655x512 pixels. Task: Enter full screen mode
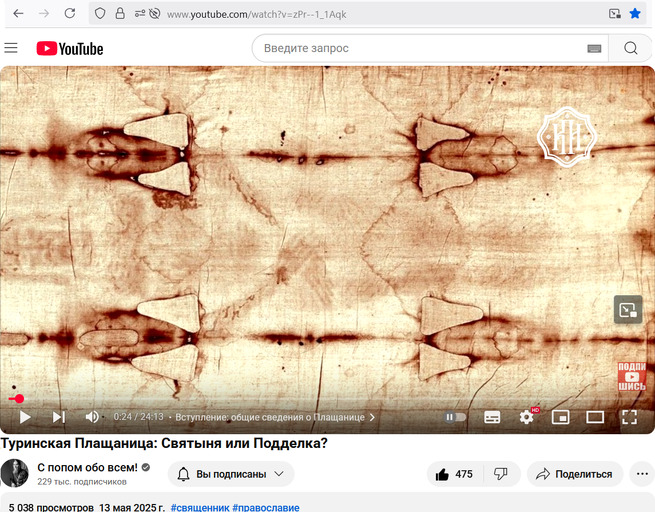(x=629, y=417)
